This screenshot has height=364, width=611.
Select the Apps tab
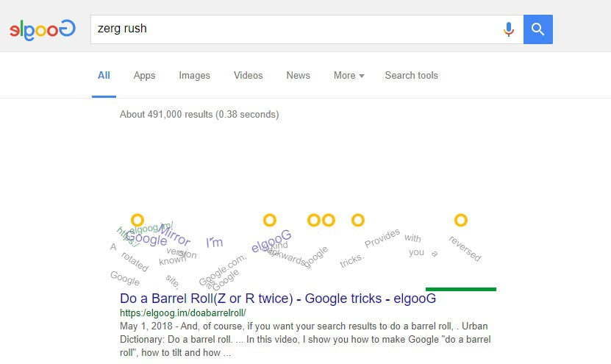click(145, 75)
